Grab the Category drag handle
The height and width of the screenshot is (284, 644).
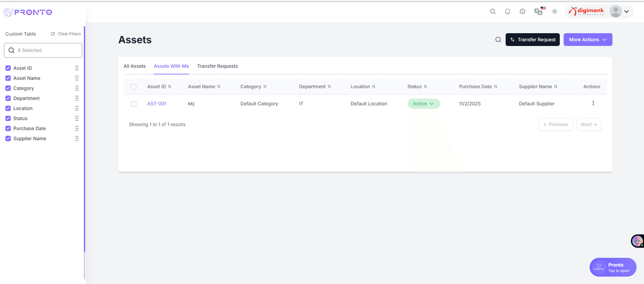coord(77,88)
